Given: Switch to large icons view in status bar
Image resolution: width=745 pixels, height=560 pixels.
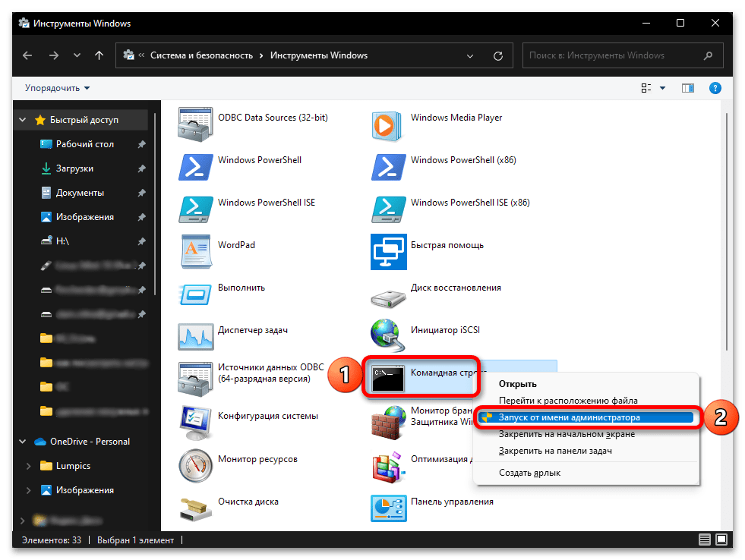Looking at the screenshot, I should (721, 540).
